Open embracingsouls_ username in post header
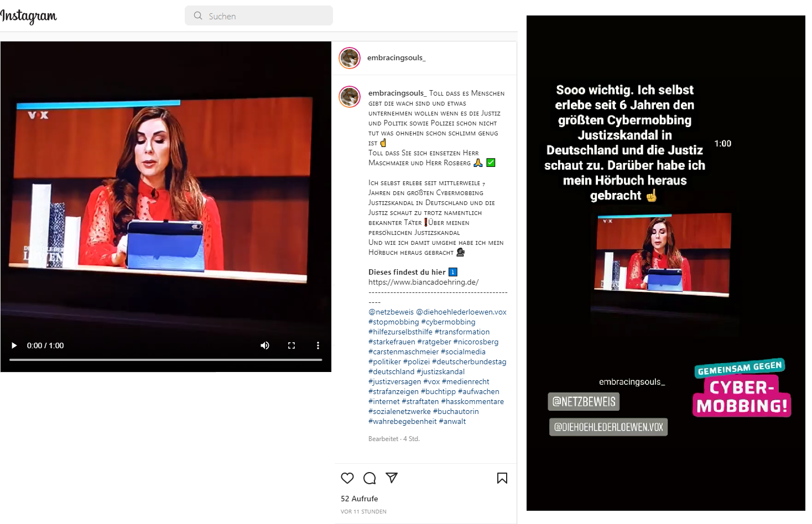 (x=396, y=57)
